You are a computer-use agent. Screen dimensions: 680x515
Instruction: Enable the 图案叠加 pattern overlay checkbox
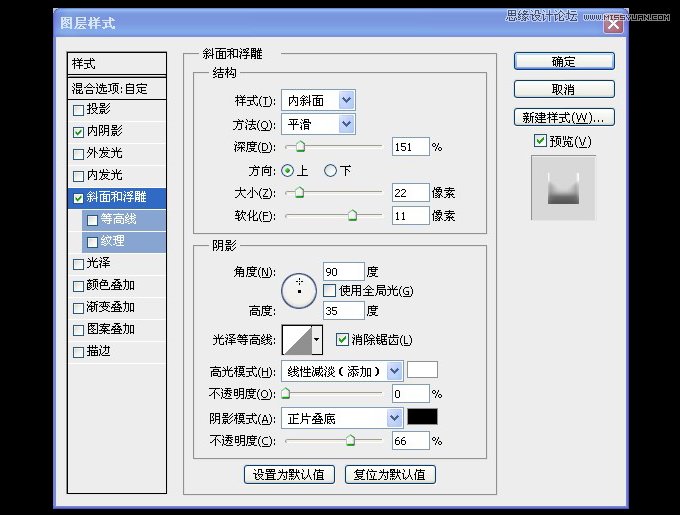(78, 330)
